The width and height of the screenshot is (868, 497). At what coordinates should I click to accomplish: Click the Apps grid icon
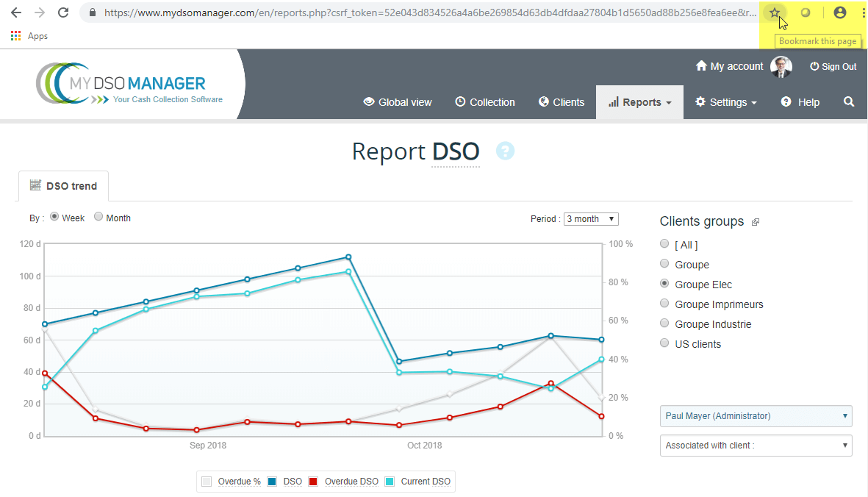(16, 36)
